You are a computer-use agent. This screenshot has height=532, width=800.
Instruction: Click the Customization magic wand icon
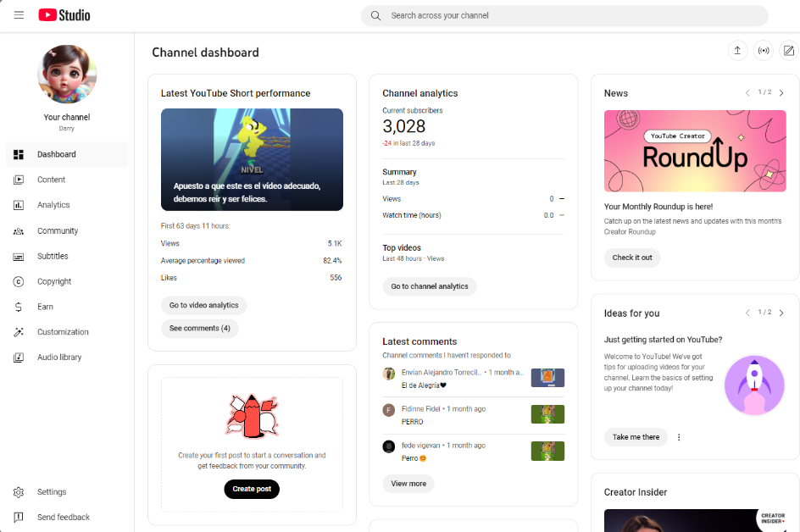(x=19, y=332)
